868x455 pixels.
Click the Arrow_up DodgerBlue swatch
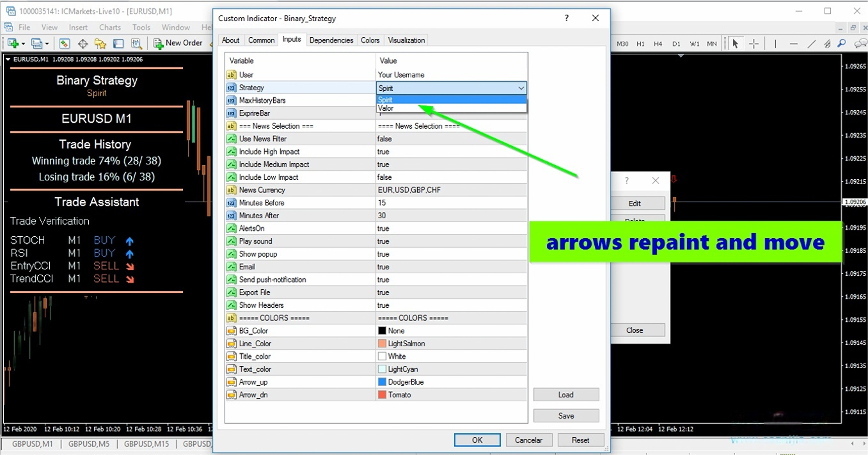[382, 382]
